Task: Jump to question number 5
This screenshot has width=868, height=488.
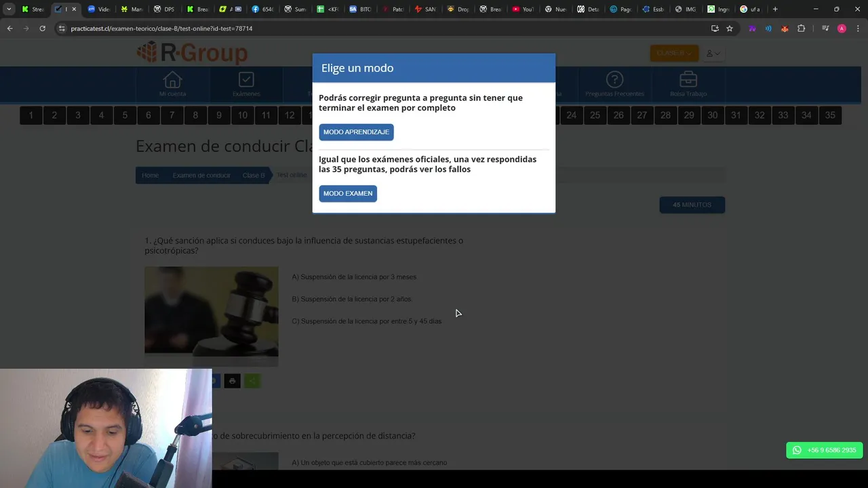Action: [x=125, y=115]
